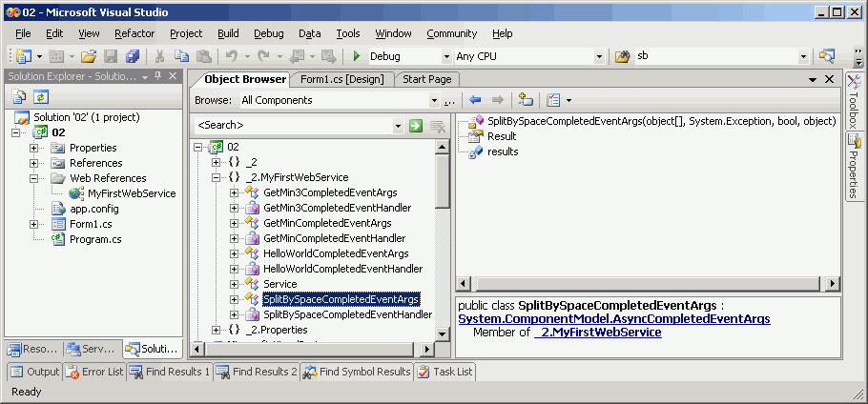Open the Any CPU platform dropdown
868x404 pixels.
(x=599, y=56)
